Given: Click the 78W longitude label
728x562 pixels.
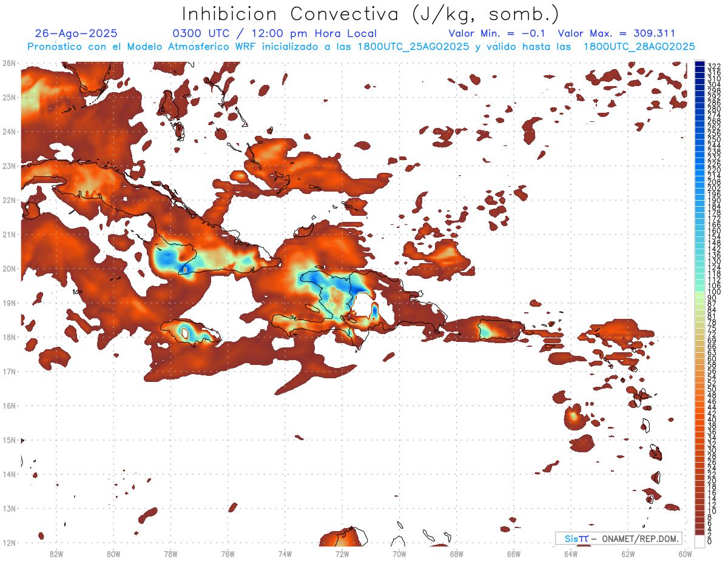Looking at the screenshot, I should click(170, 554).
